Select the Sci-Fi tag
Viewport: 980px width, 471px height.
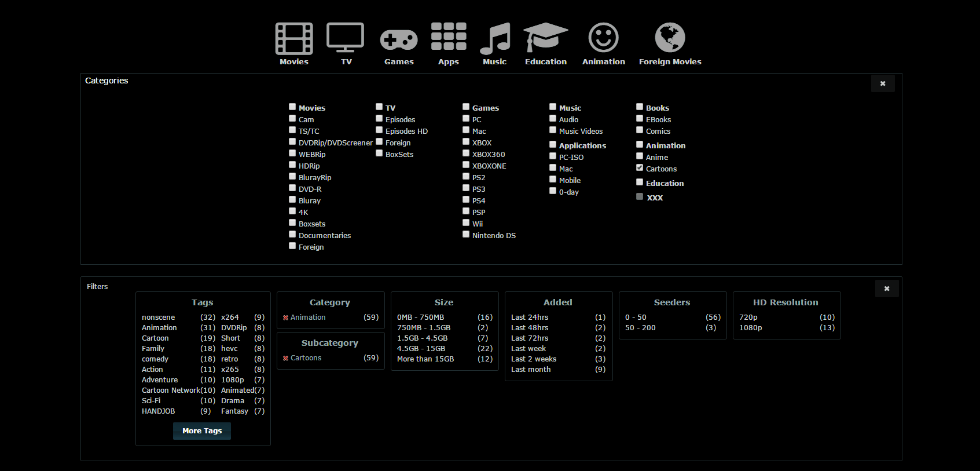(x=151, y=401)
